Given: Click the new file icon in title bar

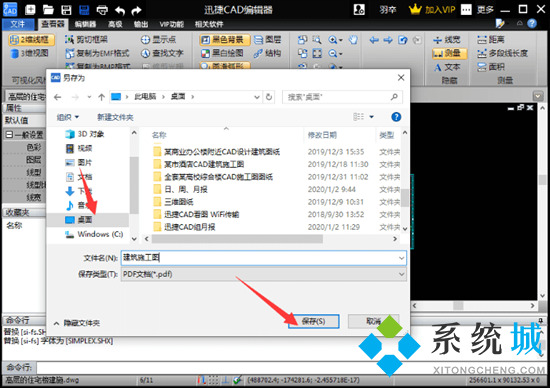Looking at the screenshot, I should point(30,10).
